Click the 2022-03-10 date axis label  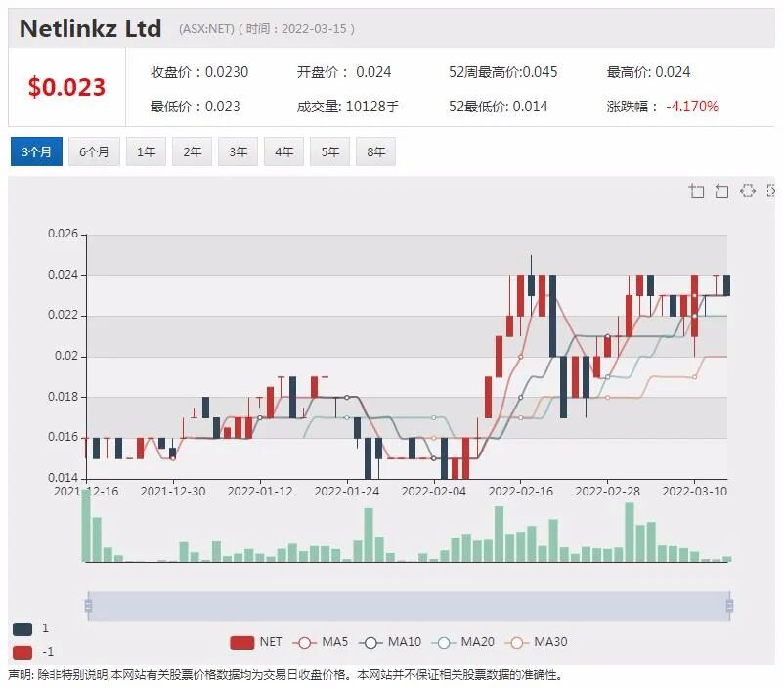tap(694, 492)
